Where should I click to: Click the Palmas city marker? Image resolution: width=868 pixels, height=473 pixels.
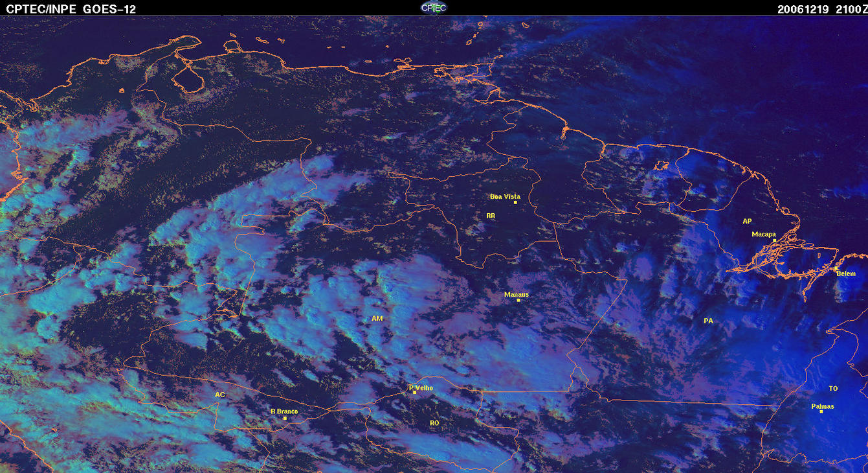(x=821, y=411)
